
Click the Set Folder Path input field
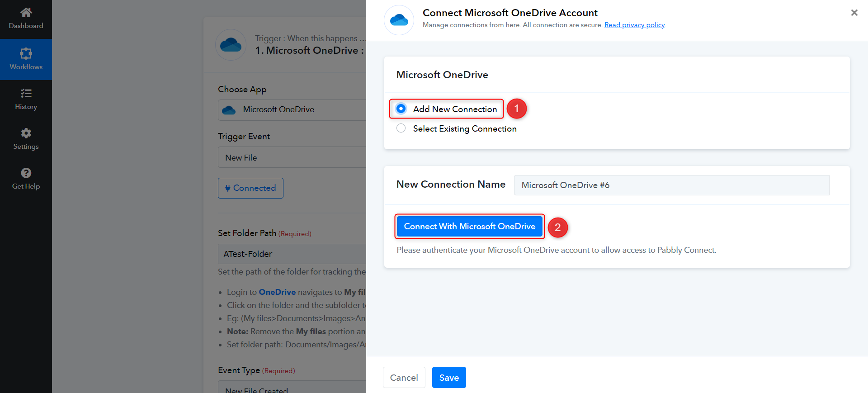tap(292, 254)
